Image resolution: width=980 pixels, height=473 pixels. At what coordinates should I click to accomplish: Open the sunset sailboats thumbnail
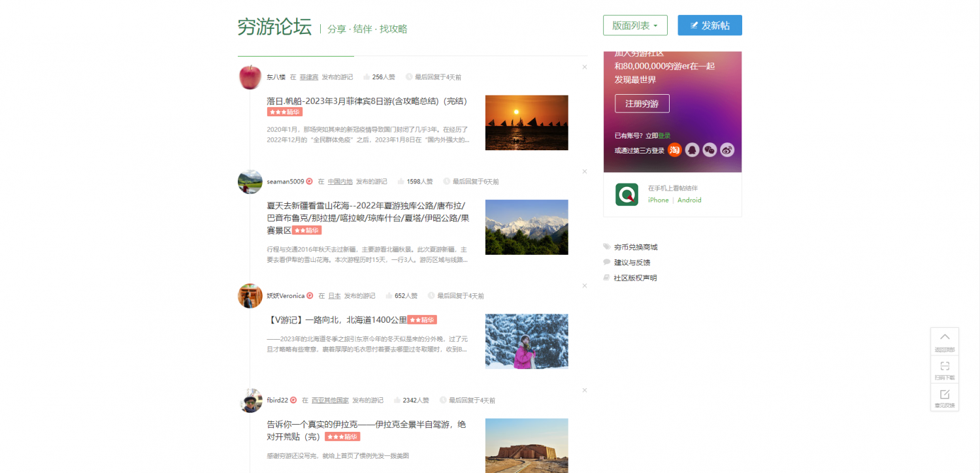coord(527,123)
